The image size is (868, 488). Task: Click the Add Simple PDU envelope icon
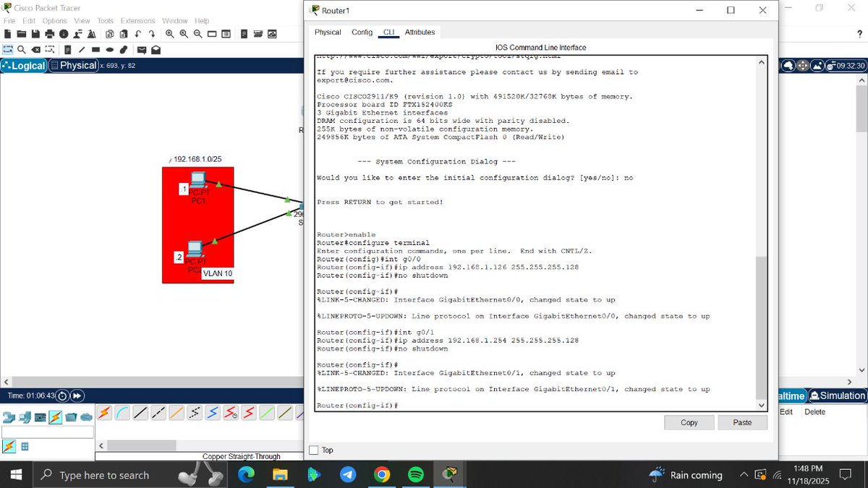pyautogui.click(x=142, y=50)
